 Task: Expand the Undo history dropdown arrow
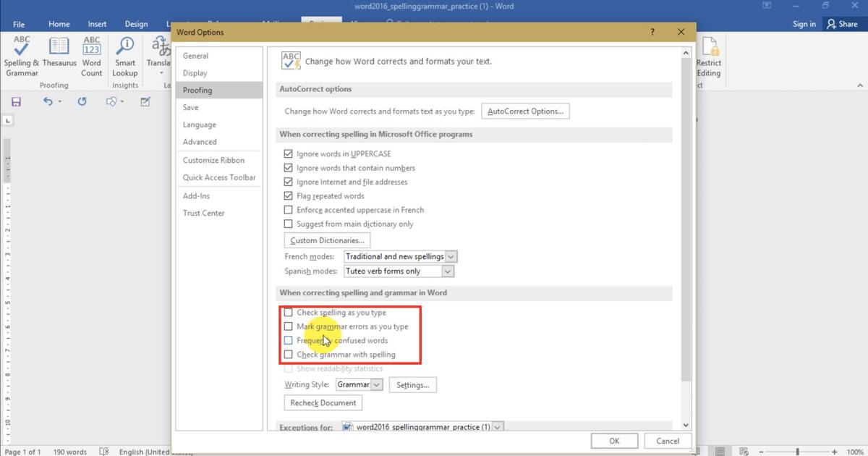[x=59, y=102]
